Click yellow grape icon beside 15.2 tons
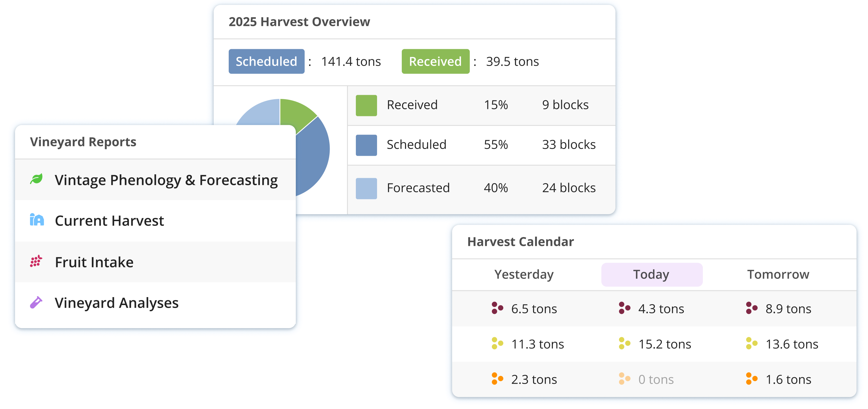Image resolution: width=868 pixels, height=409 pixels. coord(624,344)
